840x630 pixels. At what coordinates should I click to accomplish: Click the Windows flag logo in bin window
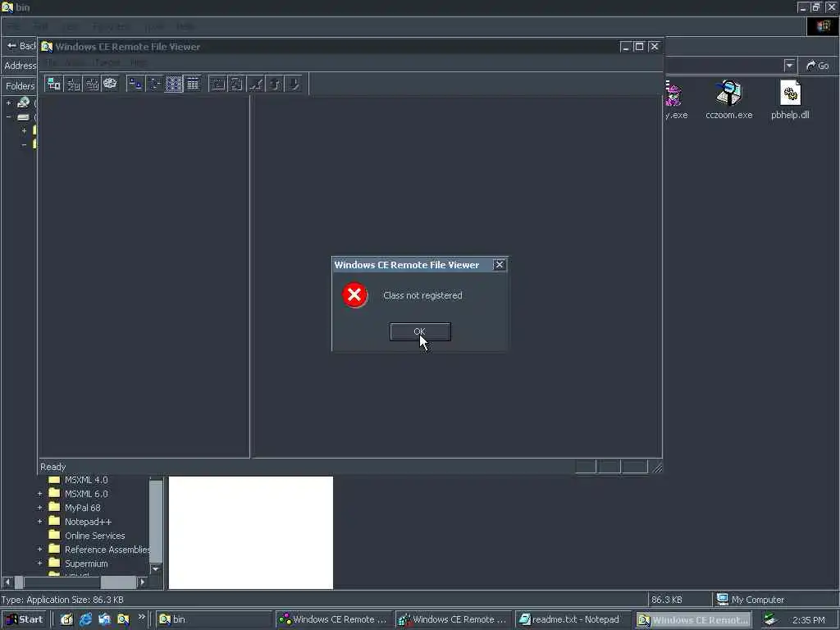click(x=823, y=26)
